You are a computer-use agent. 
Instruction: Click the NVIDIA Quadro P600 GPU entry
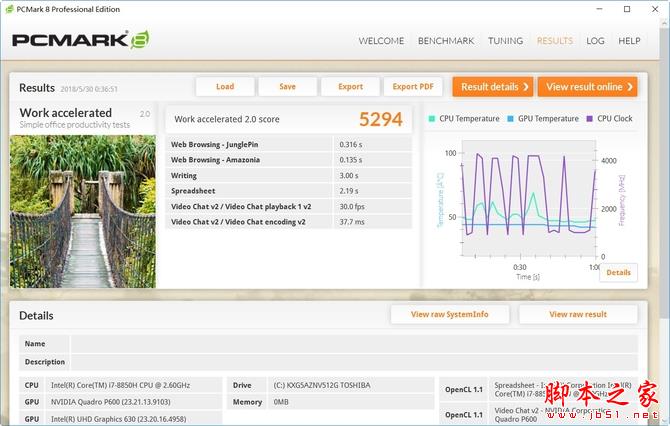[x=111, y=402]
